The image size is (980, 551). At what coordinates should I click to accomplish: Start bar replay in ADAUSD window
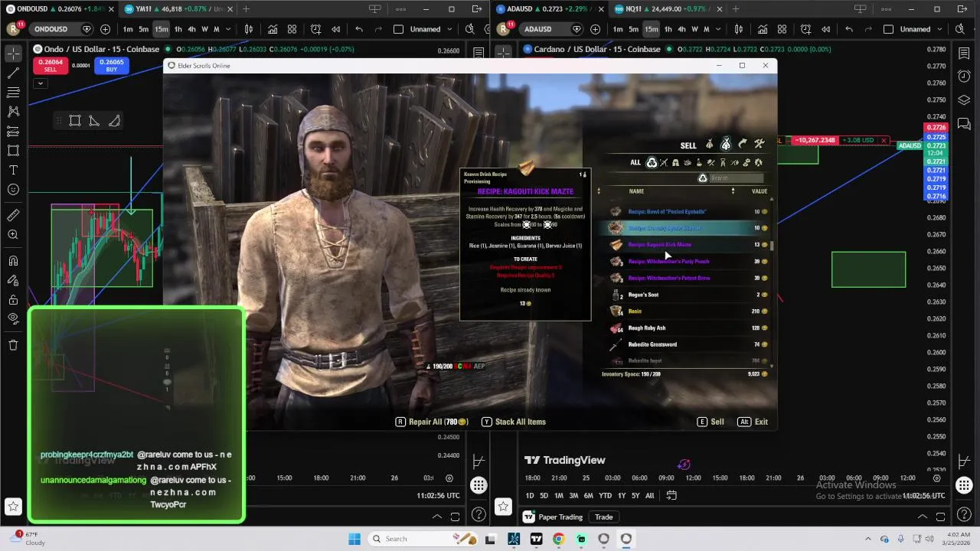click(825, 29)
